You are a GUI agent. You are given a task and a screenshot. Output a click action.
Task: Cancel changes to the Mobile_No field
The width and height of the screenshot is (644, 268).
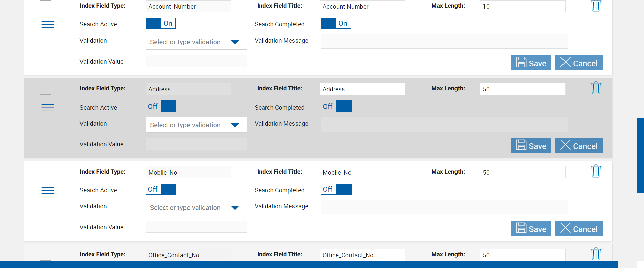(x=579, y=228)
